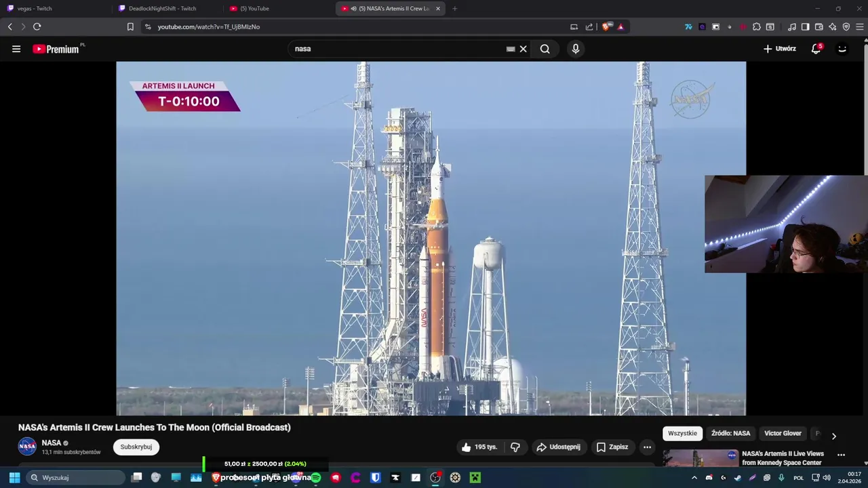
Task: Start voice search with the microphone icon
Action: point(576,49)
